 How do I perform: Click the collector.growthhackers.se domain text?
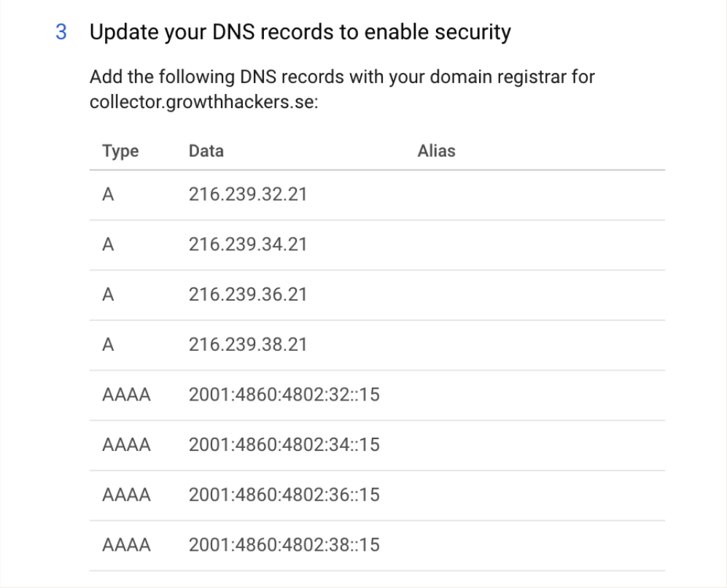(x=203, y=101)
